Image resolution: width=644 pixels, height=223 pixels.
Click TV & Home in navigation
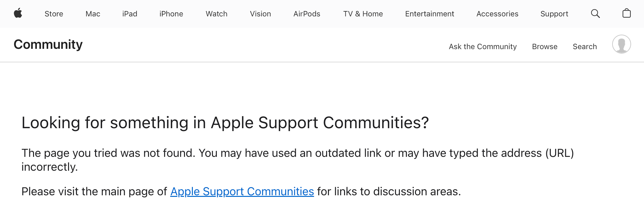[363, 14]
